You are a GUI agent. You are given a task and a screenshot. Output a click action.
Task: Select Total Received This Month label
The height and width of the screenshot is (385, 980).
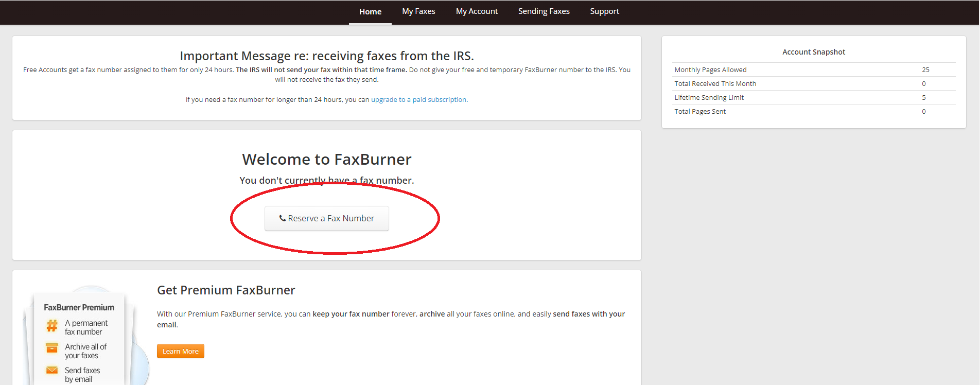point(715,83)
